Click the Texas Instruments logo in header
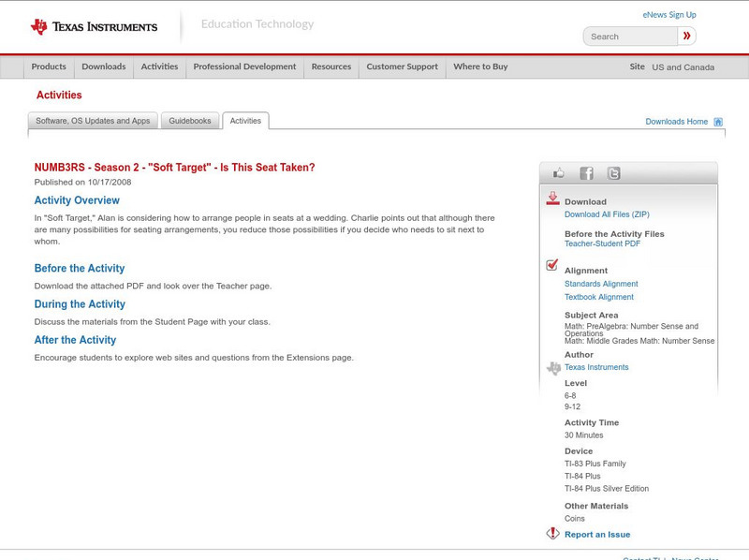This screenshot has height=560, width=749. pos(94,27)
